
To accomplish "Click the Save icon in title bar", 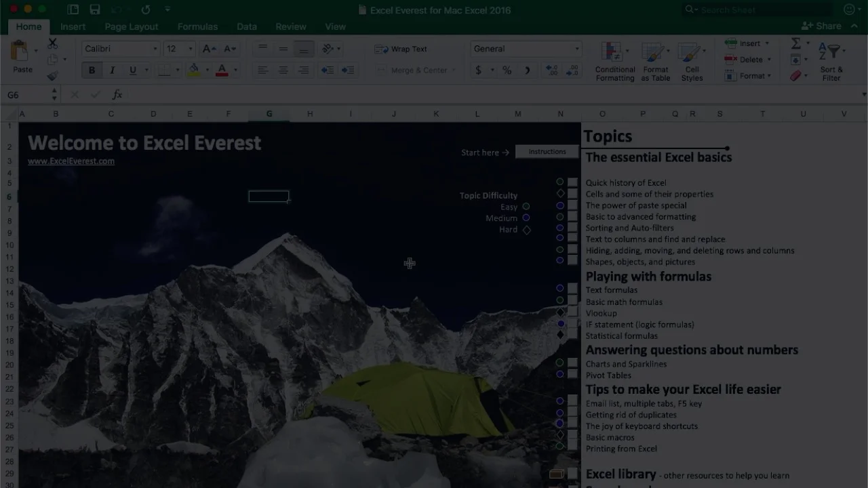I will coord(95,9).
